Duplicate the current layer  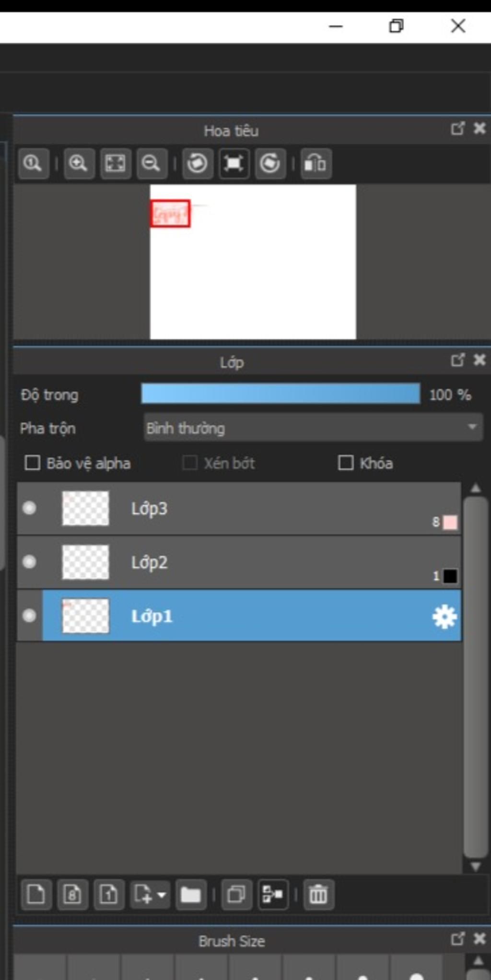click(x=236, y=895)
